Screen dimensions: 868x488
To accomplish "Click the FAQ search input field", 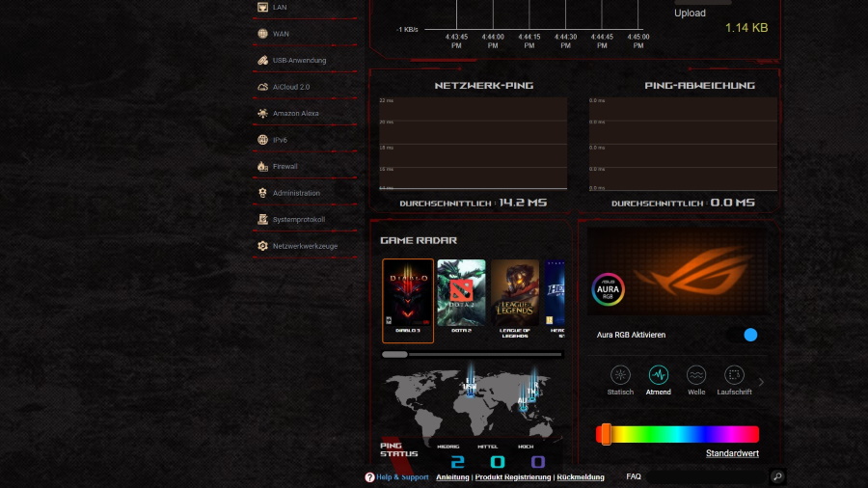I will 708,476.
